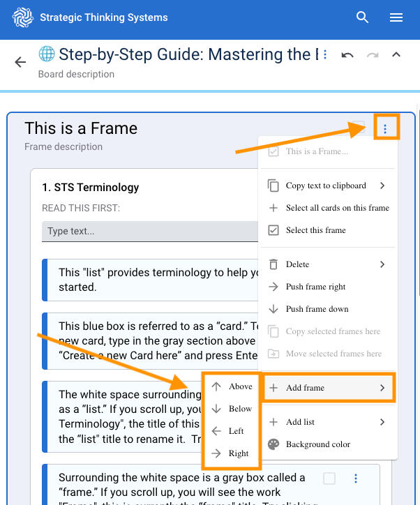Open the board title three-dot menu
The height and width of the screenshot is (505, 420).
(x=325, y=55)
